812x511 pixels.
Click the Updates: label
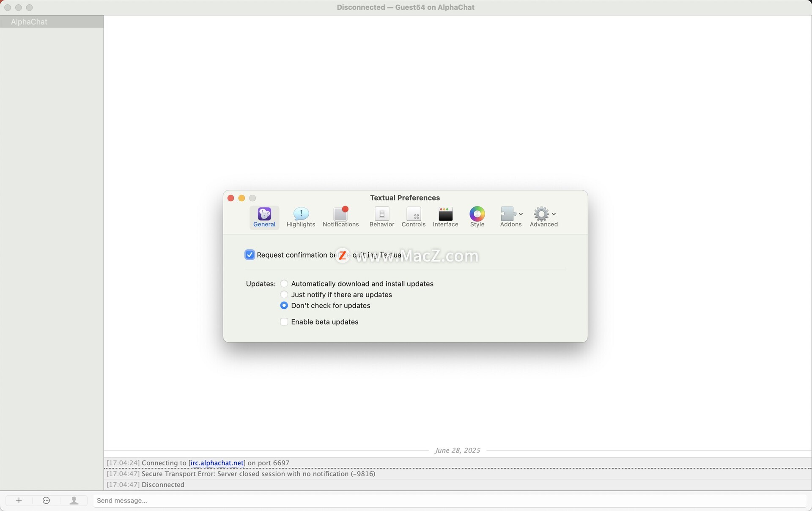pos(261,284)
